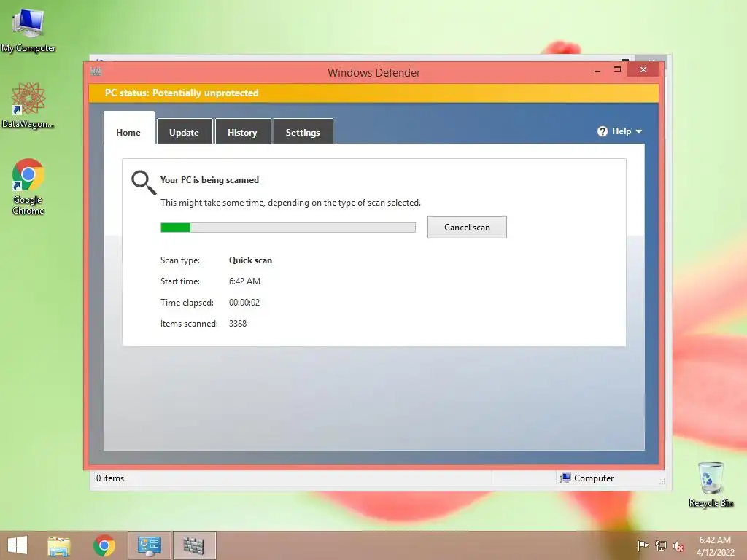The image size is (747, 560).
Task: Select the DataWagon desktop shortcut
Action: [x=28, y=105]
